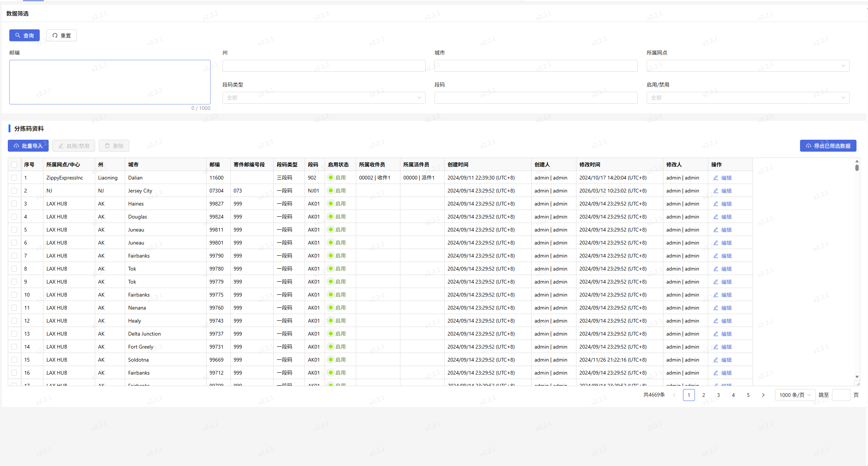This screenshot has height=466, width=868.
Task: Click the table's vertical scrollbar thumb
Action: coord(856,168)
